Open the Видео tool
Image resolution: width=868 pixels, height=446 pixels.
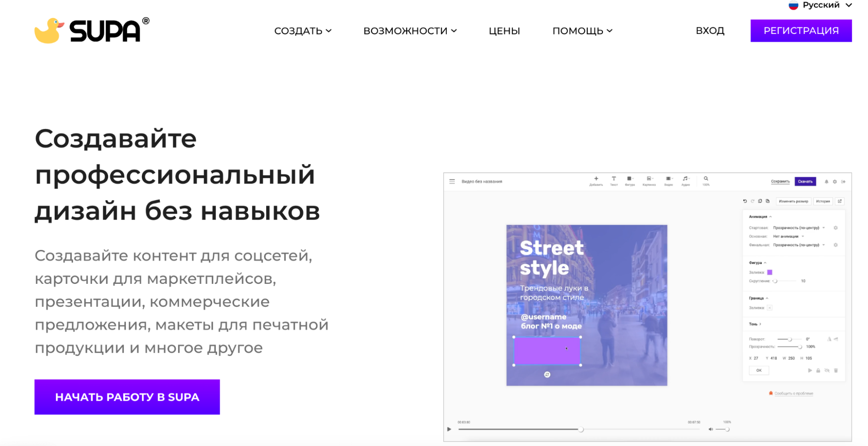[x=669, y=181]
